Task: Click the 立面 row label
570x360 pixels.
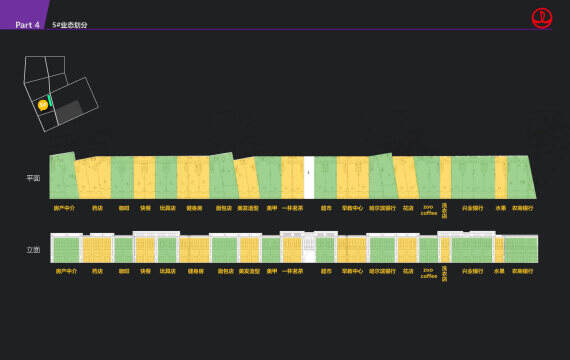Action: [33, 250]
